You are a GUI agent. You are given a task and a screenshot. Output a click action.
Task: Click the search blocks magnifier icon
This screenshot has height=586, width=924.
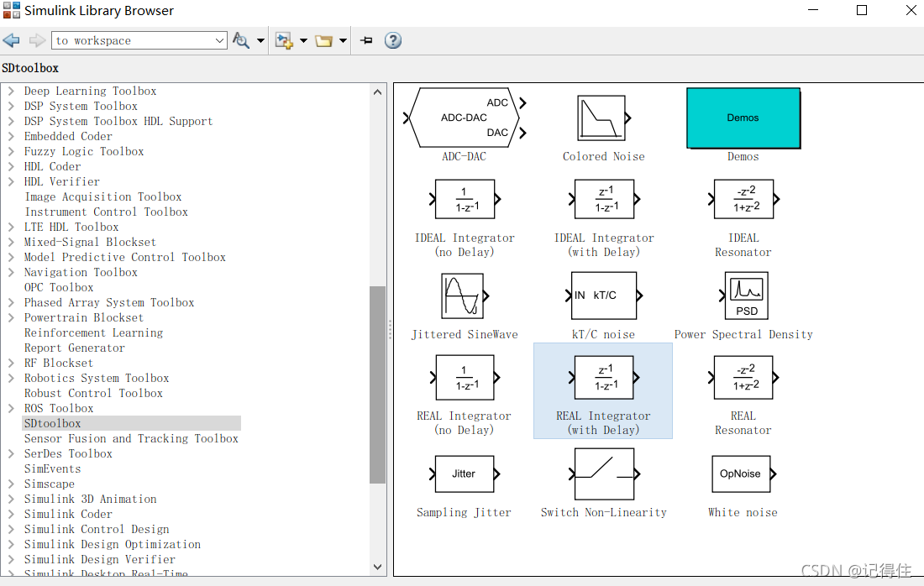point(241,40)
